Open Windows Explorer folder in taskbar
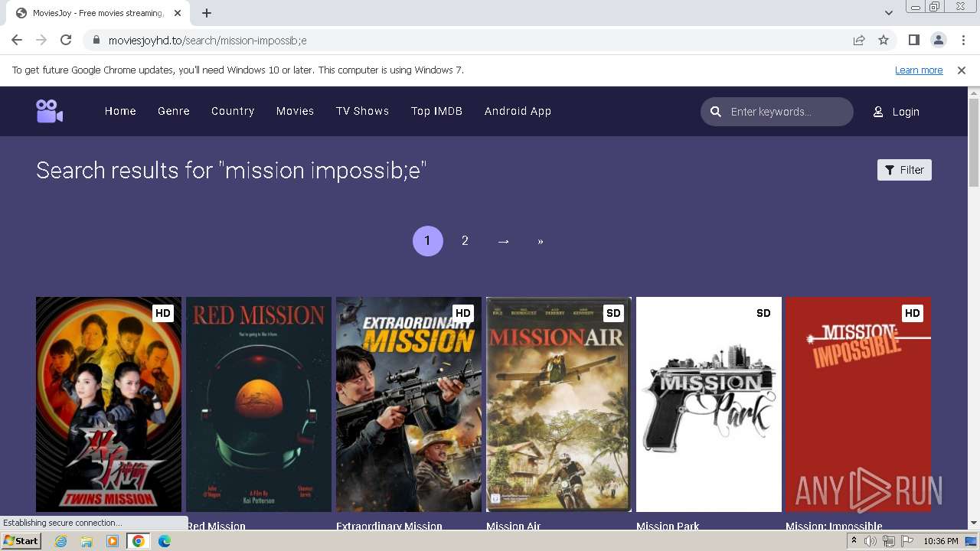 (87, 541)
